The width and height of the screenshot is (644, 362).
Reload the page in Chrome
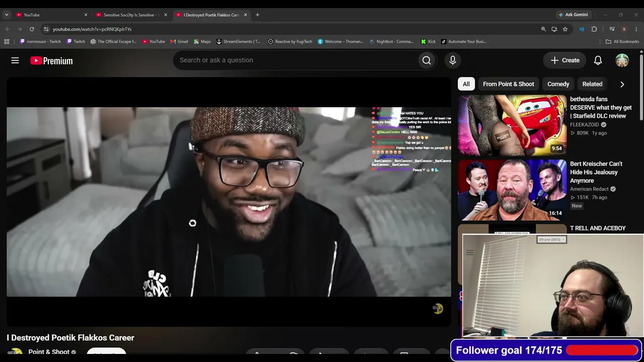pos(32,29)
